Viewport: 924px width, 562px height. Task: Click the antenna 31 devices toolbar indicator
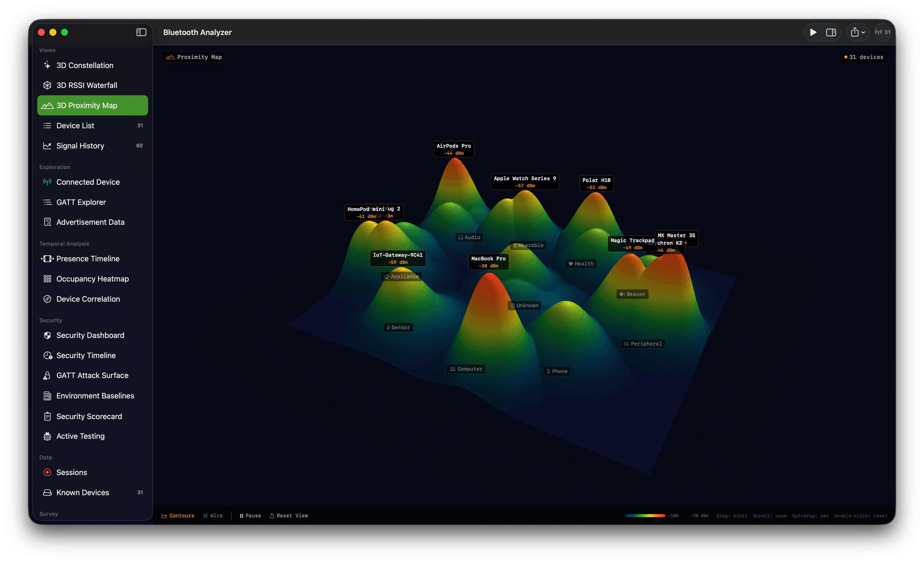tap(882, 32)
